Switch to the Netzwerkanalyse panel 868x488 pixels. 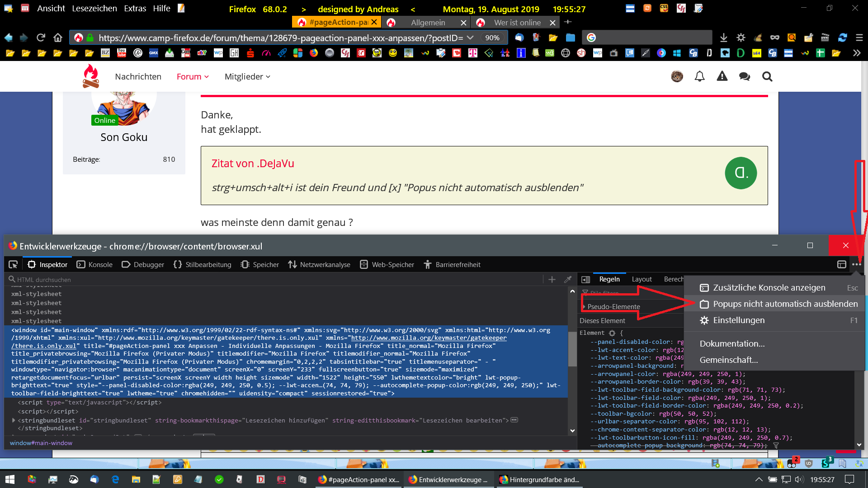tap(319, 264)
